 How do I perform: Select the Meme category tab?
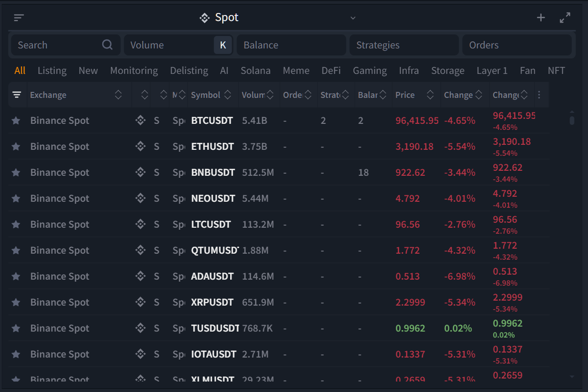[x=296, y=70]
